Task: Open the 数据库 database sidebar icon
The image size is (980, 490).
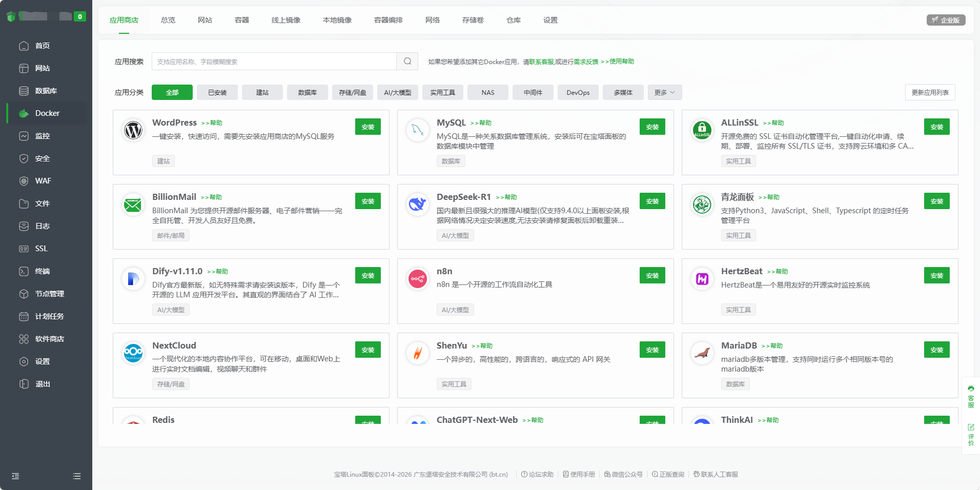Action: tap(24, 91)
